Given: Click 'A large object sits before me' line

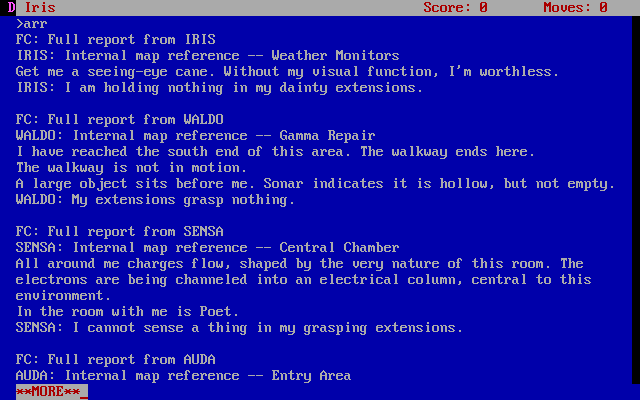Looking at the screenshot, I should click(315, 184).
